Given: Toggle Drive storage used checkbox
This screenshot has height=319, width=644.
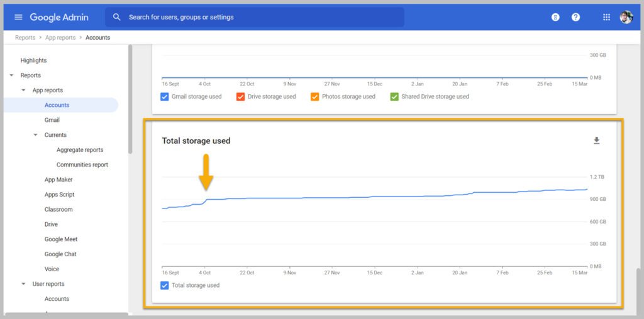Looking at the screenshot, I should (241, 97).
